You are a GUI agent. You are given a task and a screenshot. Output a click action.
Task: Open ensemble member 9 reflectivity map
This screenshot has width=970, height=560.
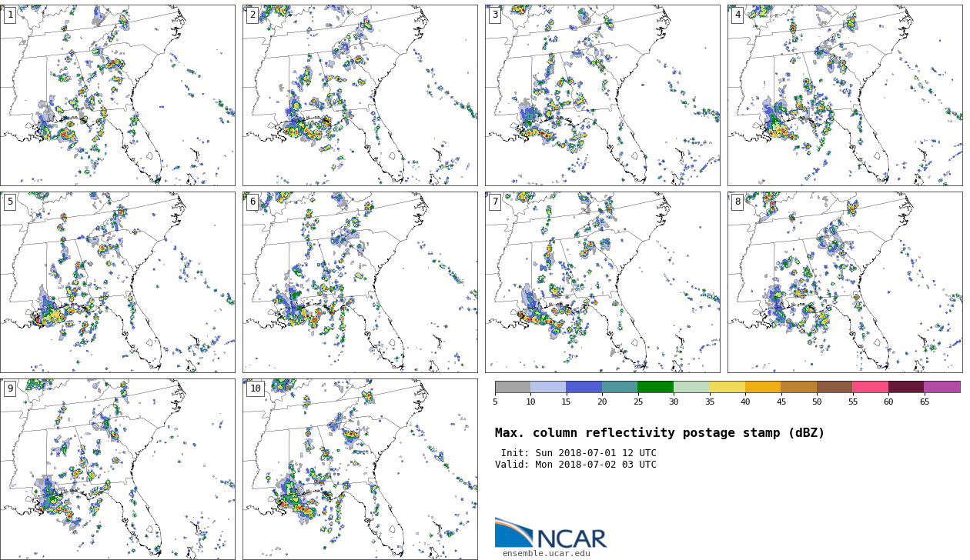[117, 469]
